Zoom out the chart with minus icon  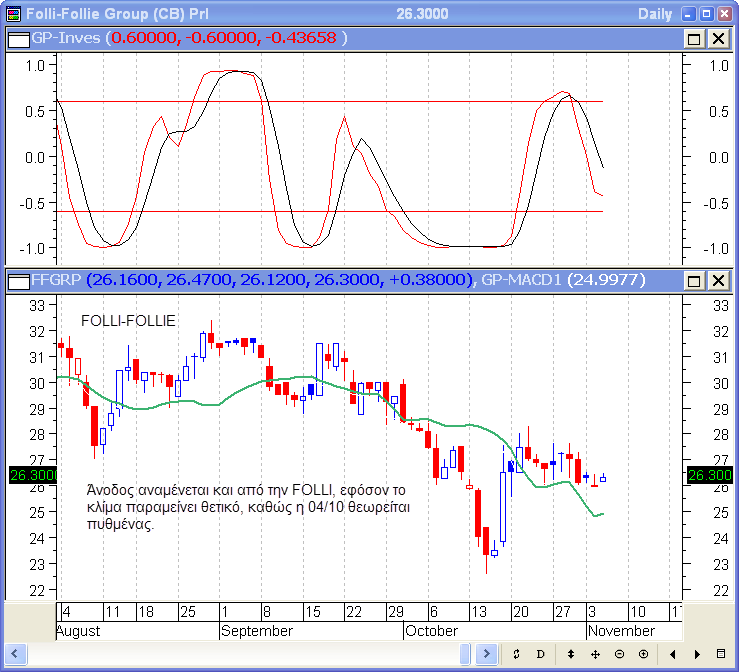point(619,654)
